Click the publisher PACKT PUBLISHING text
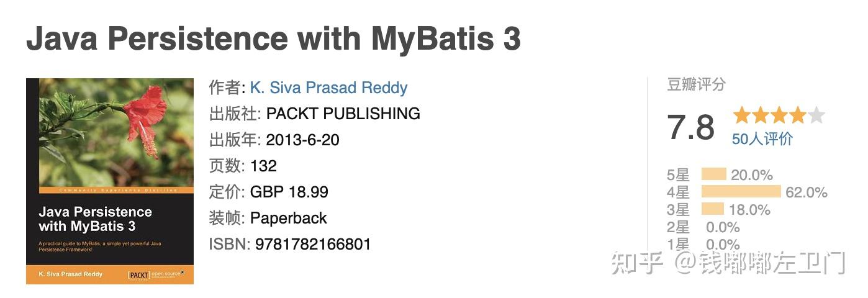868x298 pixels. (343, 114)
